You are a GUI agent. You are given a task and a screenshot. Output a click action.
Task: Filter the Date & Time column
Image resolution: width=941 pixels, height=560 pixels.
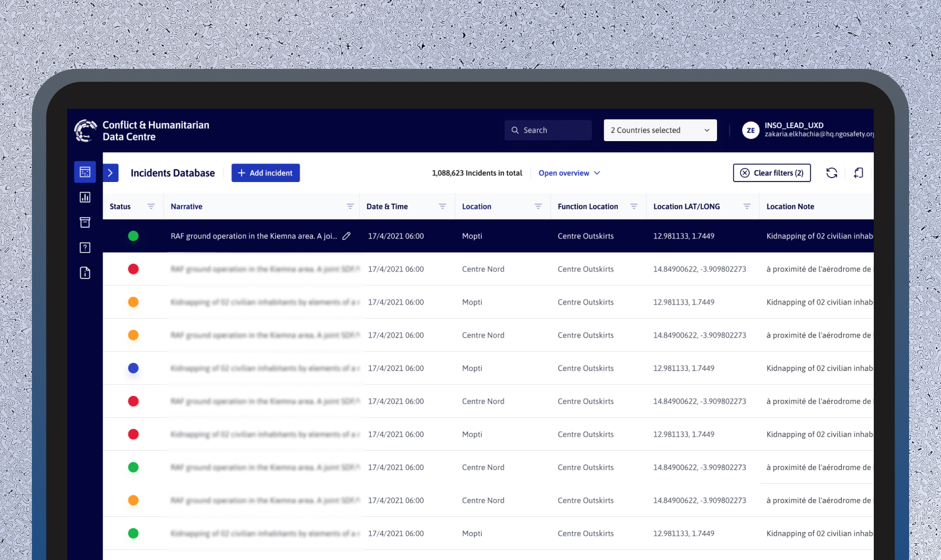pyautogui.click(x=442, y=207)
